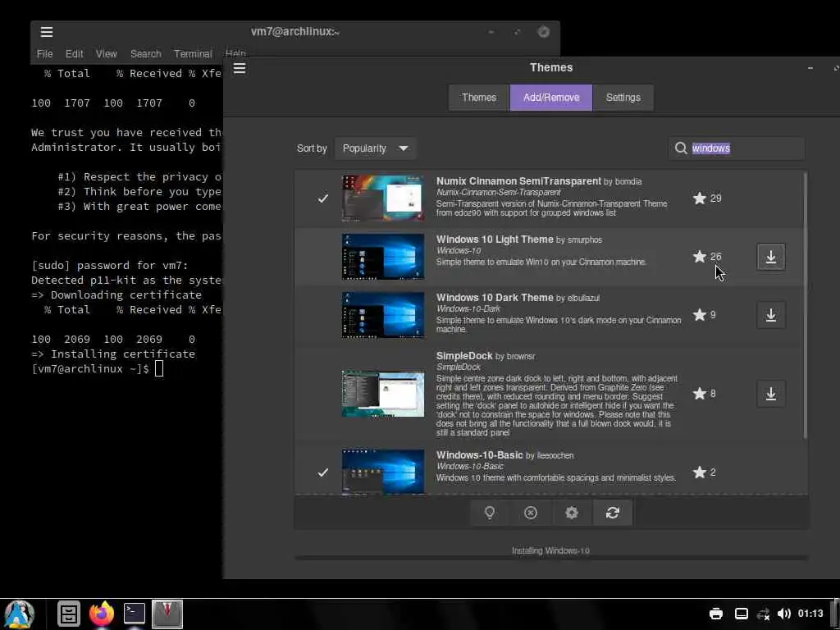840x630 pixels.
Task: Click the Sort by label
Action: coord(312,148)
